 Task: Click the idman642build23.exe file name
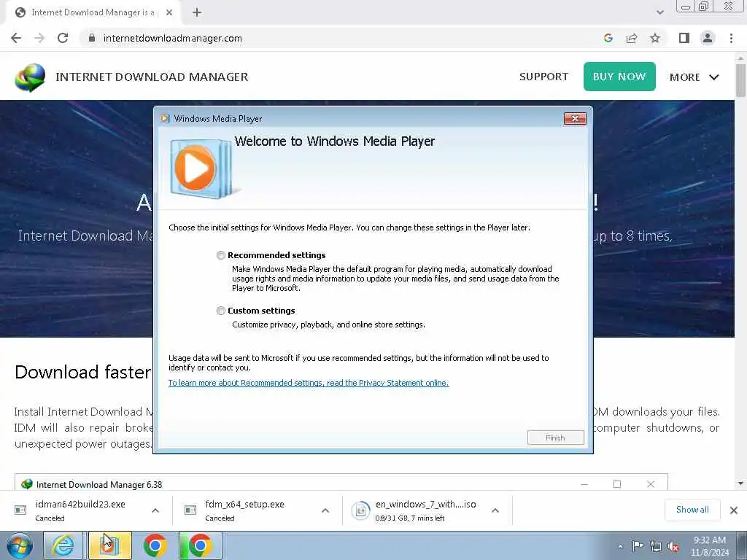click(x=80, y=505)
